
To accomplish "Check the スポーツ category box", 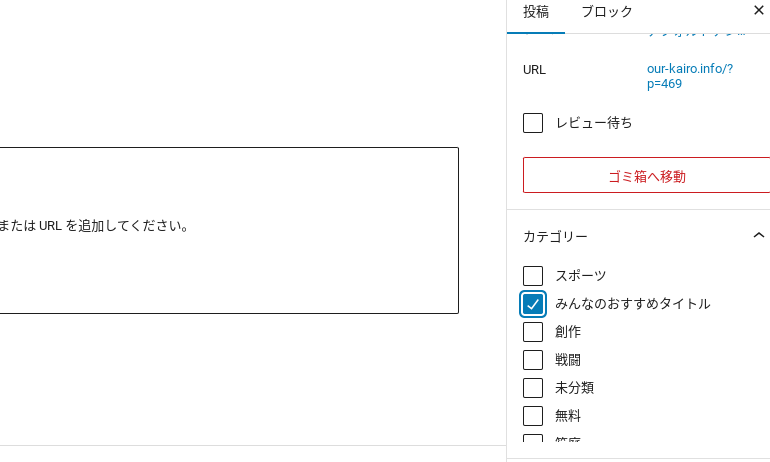I will [x=533, y=276].
